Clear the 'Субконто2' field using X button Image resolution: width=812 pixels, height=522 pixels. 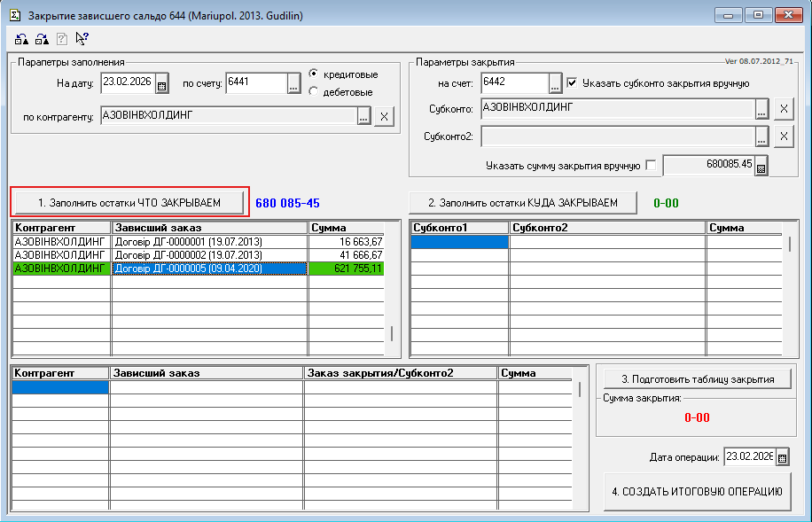click(784, 136)
